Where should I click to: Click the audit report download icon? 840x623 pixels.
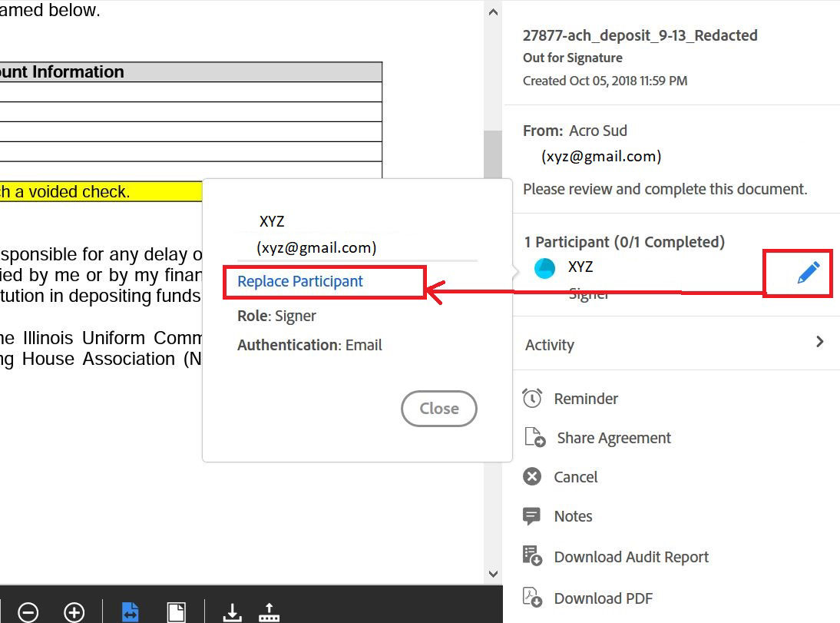click(x=533, y=555)
